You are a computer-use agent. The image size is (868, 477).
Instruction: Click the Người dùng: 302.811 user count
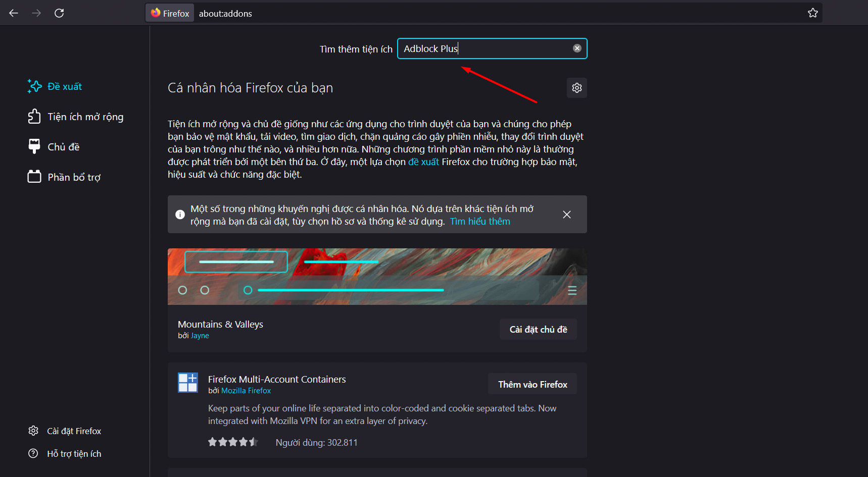316,443
